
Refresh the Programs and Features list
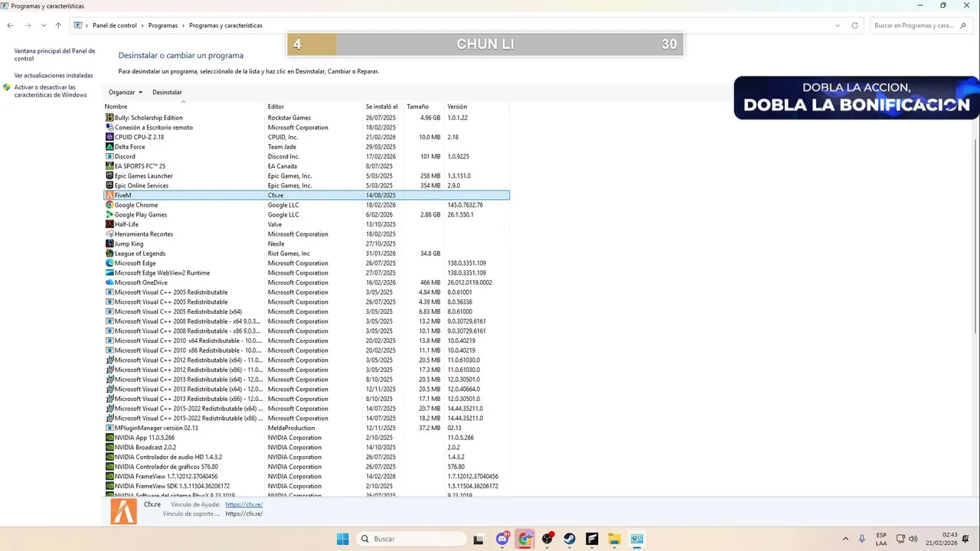pyautogui.click(x=855, y=25)
